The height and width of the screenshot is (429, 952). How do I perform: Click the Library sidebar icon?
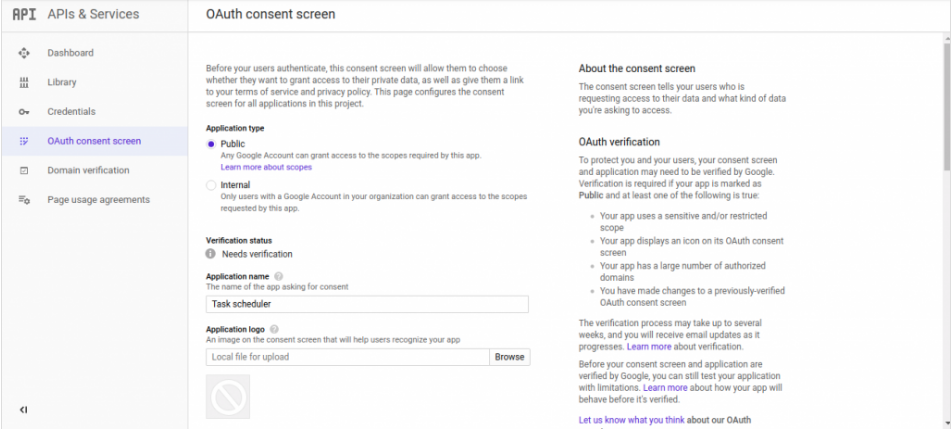tap(24, 82)
